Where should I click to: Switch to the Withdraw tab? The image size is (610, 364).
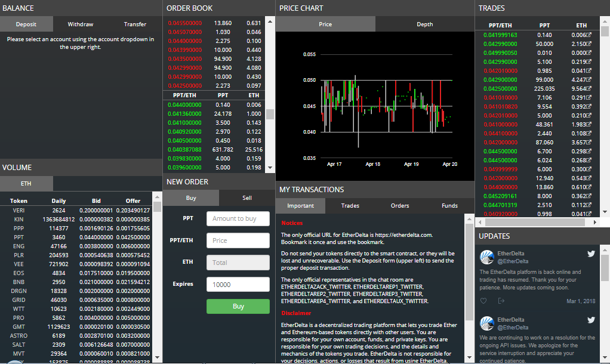pos(80,24)
